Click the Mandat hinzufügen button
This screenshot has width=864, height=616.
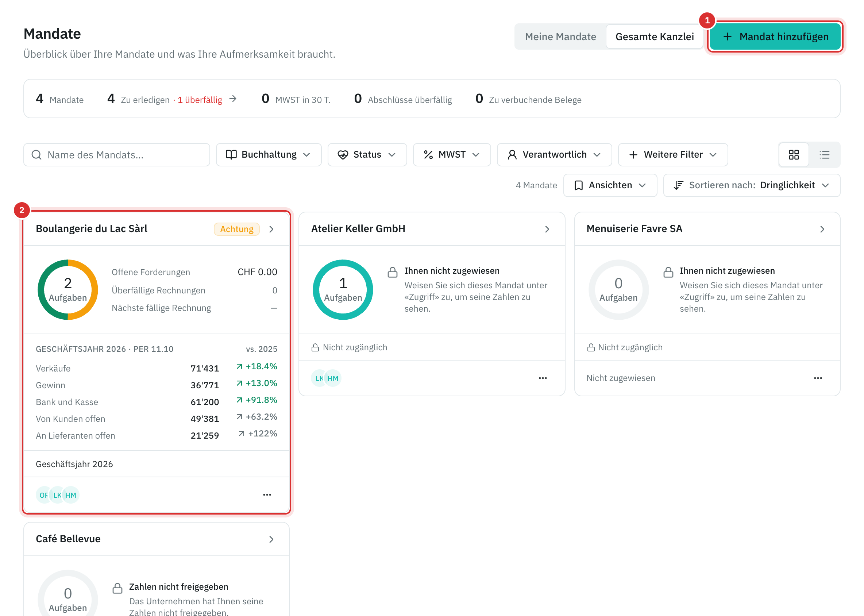click(775, 37)
